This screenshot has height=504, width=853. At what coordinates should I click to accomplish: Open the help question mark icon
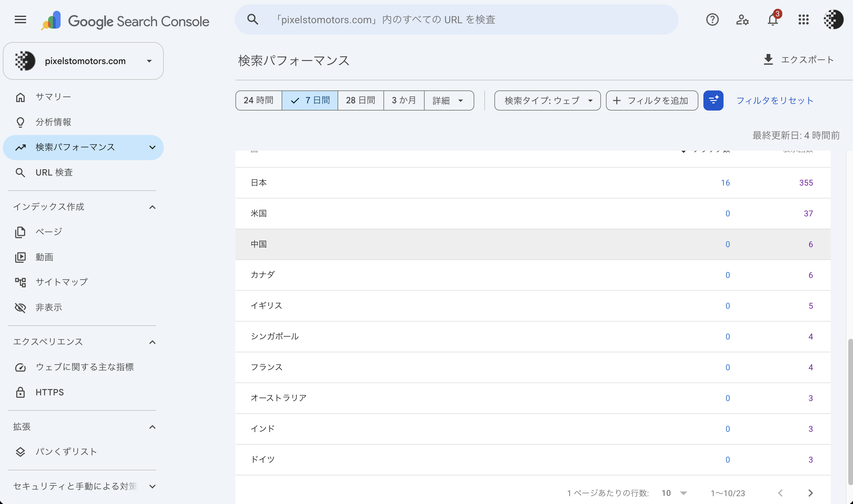coord(712,20)
